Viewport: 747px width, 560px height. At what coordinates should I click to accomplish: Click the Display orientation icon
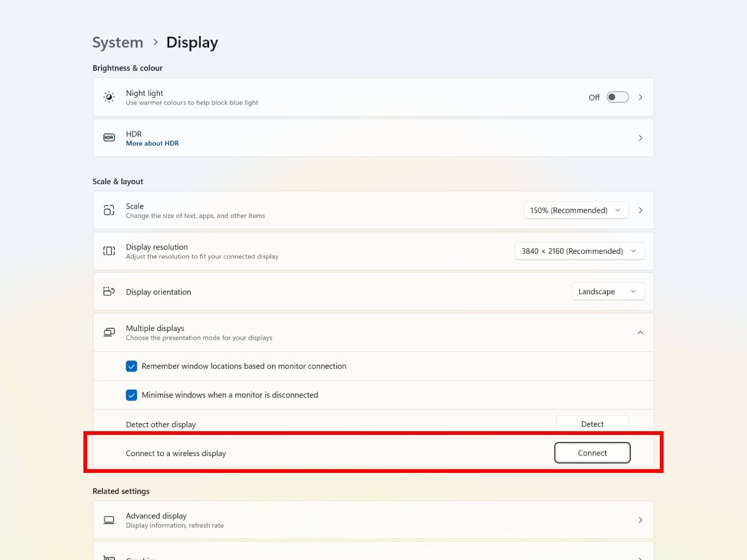109,291
